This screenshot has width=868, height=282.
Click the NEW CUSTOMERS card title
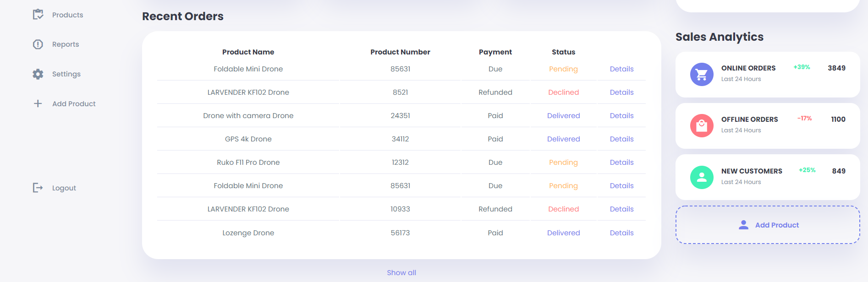(752, 171)
